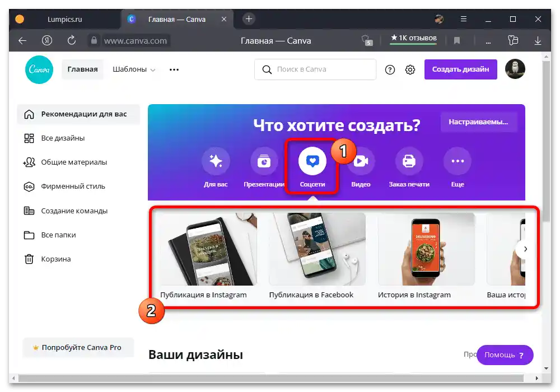Open the settings gear icon
The height and width of the screenshot is (392, 560).
(410, 69)
